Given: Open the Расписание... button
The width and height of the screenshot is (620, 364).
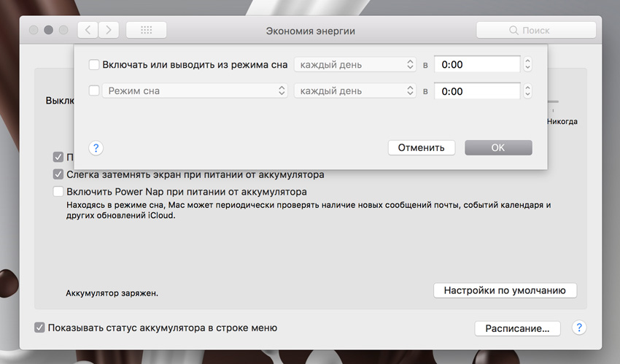Looking at the screenshot, I should [x=517, y=328].
